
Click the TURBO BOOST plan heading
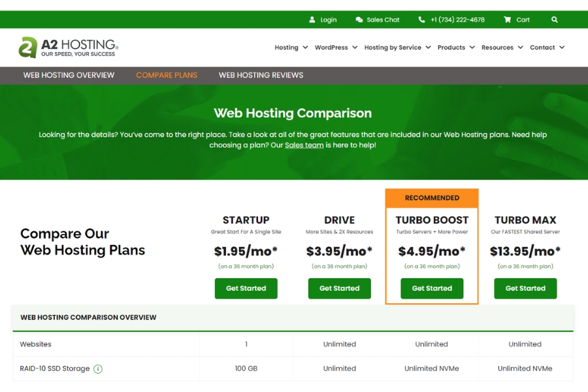(432, 220)
